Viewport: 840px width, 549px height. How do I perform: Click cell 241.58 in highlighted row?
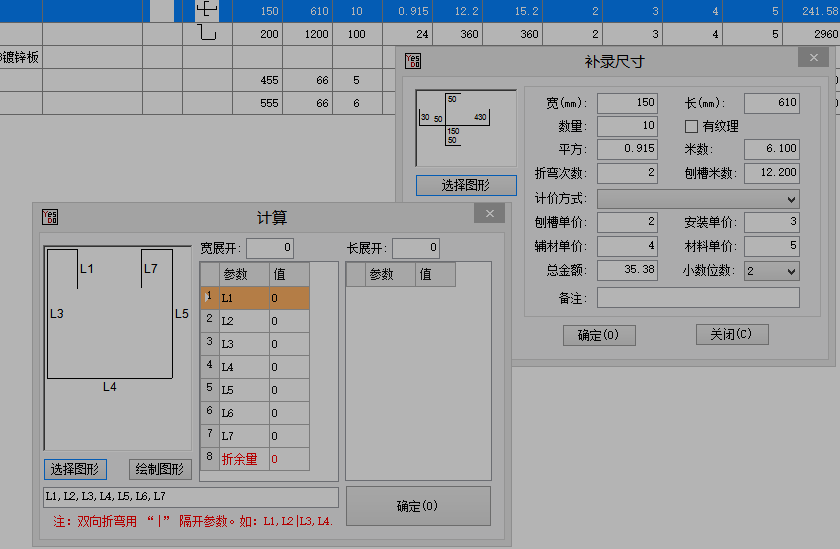811,11
